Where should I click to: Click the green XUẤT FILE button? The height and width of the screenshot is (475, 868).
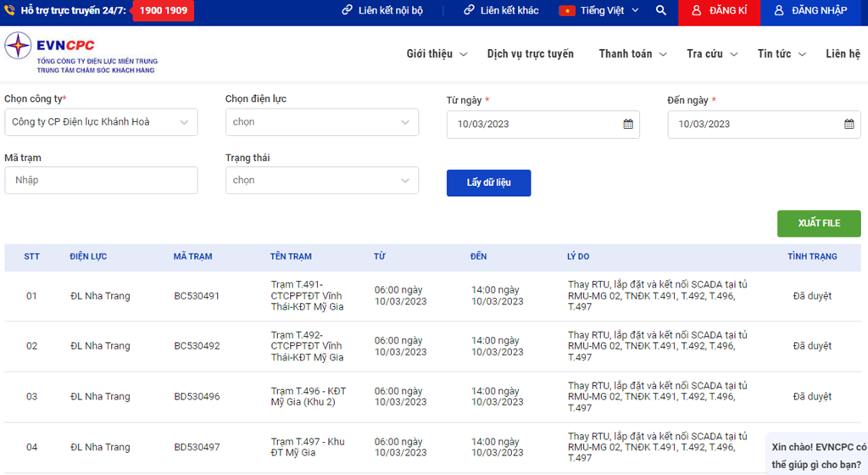tap(819, 223)
